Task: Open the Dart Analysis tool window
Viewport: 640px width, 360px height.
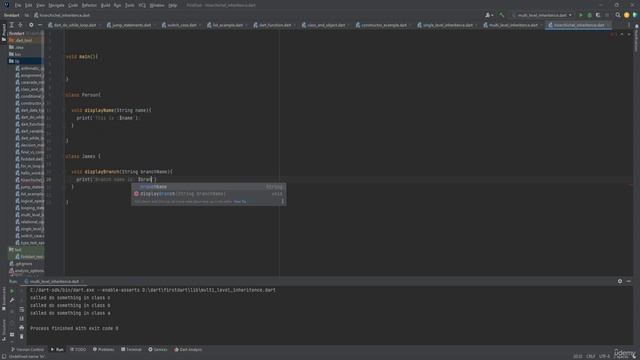Action: 188,349
